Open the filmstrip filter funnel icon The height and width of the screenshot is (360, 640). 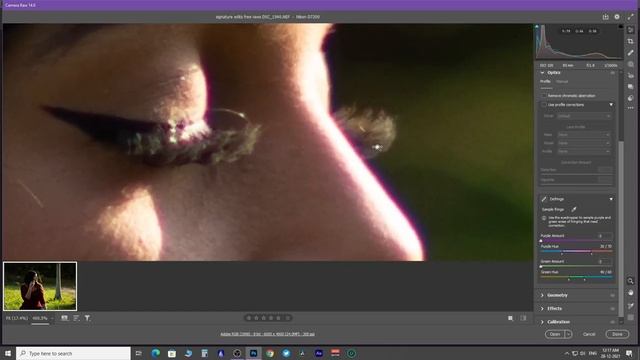87,318
